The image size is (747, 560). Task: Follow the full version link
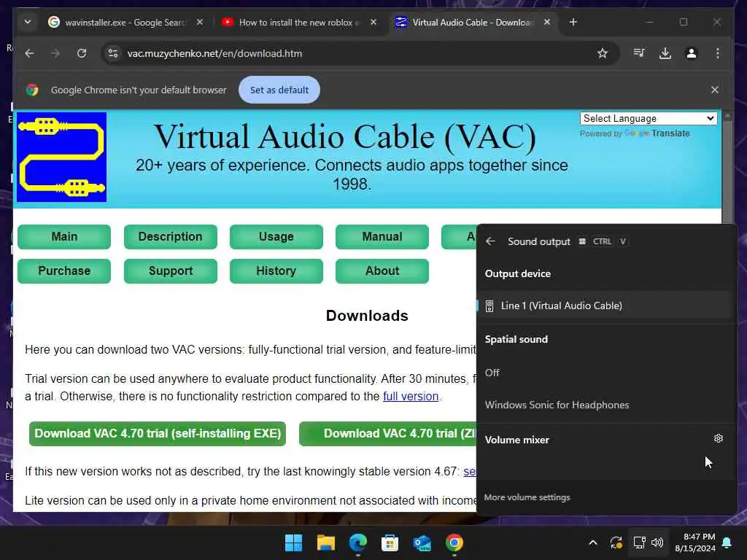tap(411, 396)
